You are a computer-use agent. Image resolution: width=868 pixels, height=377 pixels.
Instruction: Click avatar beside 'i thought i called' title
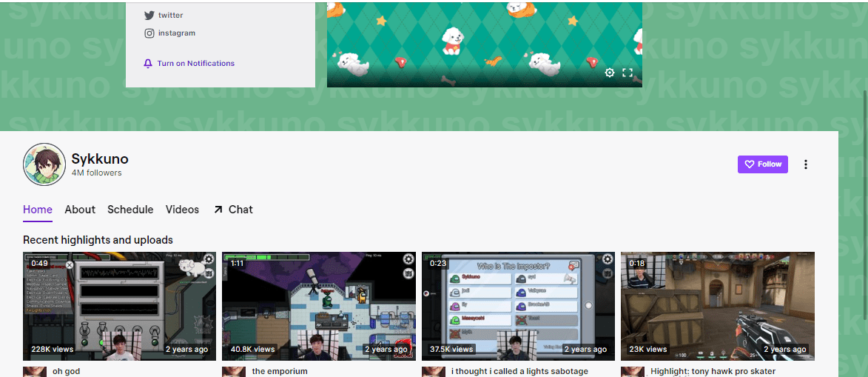(x=432, y=372)
